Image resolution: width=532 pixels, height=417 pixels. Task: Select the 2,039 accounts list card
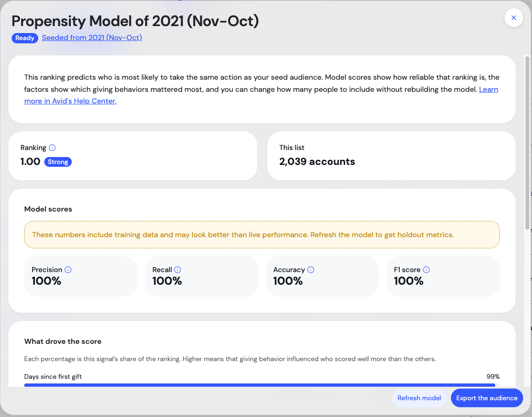pos(391,156)
